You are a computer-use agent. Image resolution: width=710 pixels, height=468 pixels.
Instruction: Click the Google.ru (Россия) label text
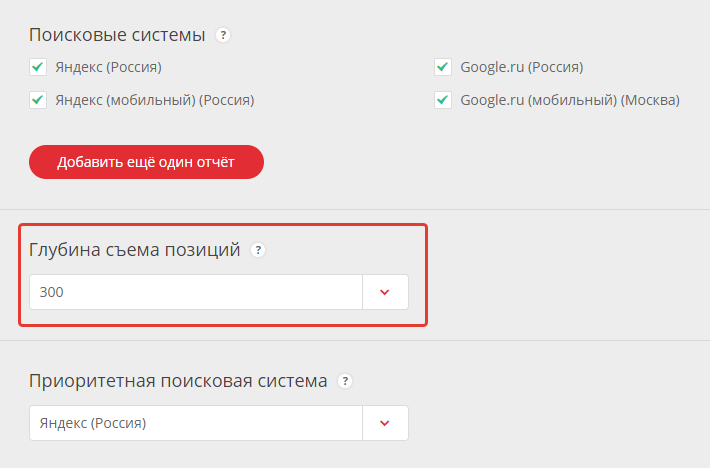click(522, 67)
